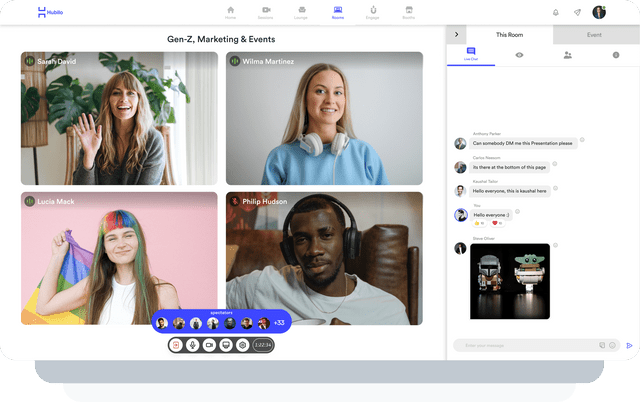Open the Home navigation icon
This screenshot has width=640, height=402.
coord(231,12)
